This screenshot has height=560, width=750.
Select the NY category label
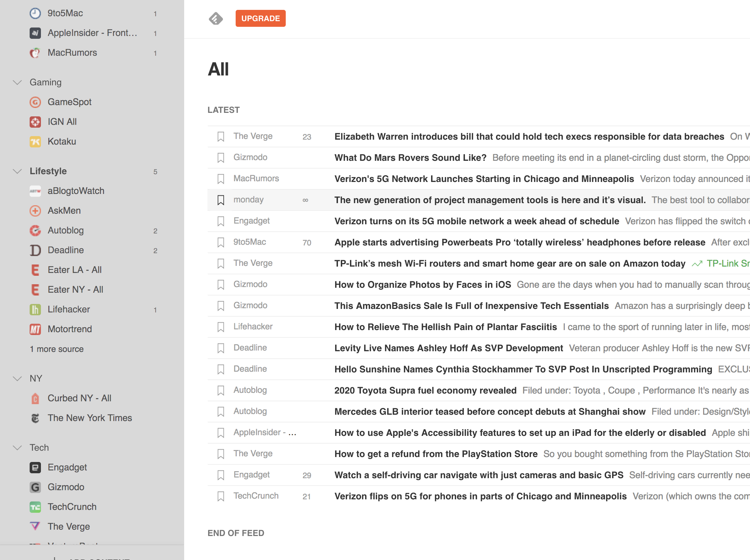(36, 379)
